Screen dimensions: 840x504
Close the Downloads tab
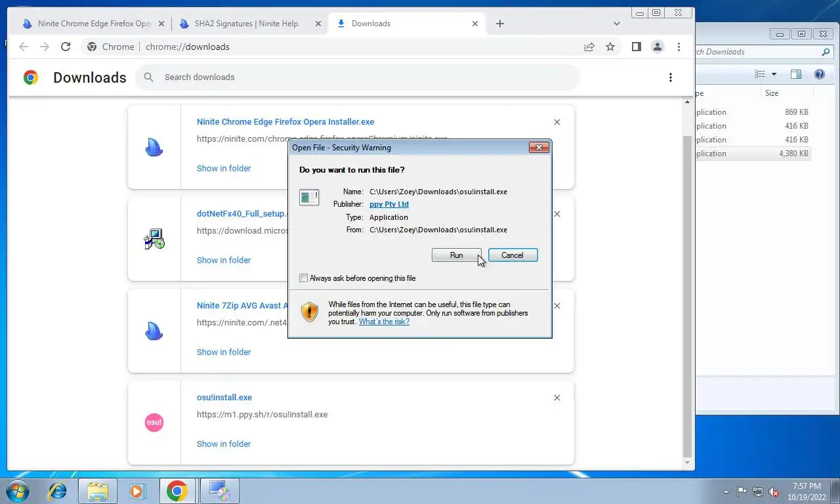(475, 24)
